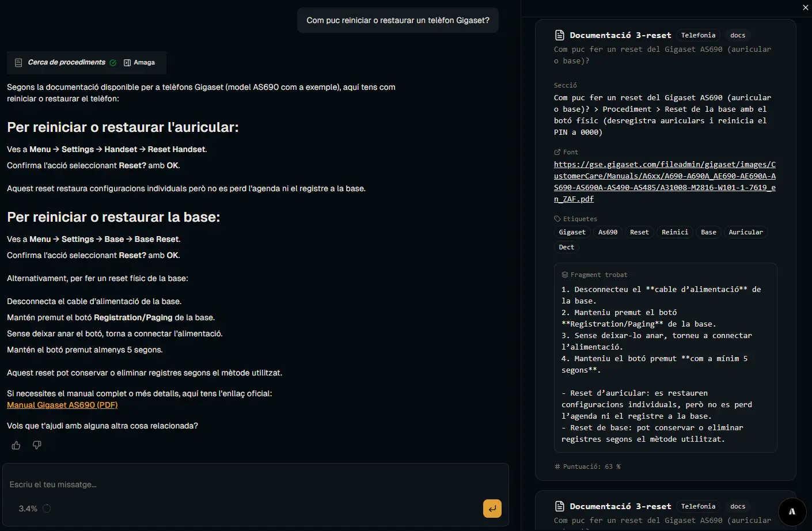The image size is (812, 531).
Task: Click the document icon beside first Documentació 3-reset
Action: (559, 35)
